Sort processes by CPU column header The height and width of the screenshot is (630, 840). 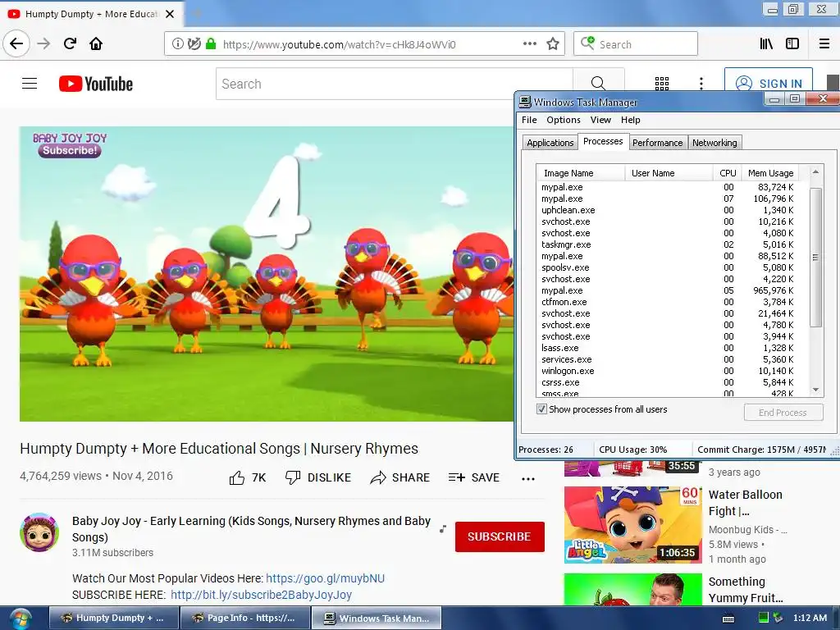[728, 173]
